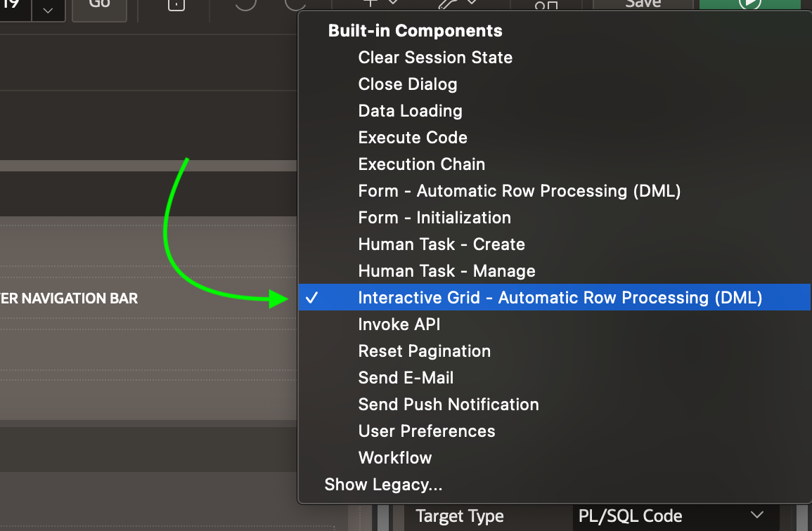This screenshot has width=812, height=531.
Task: Open the Target Type PL/SQL Code dropdown
Action: (x=676, y=516)
